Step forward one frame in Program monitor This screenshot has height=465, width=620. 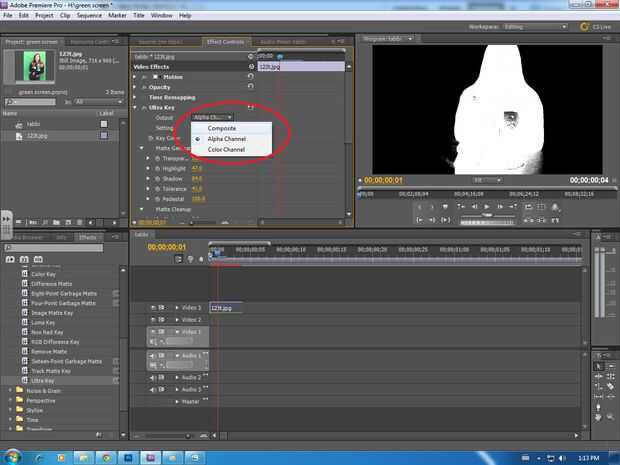(x=500, y=206)
